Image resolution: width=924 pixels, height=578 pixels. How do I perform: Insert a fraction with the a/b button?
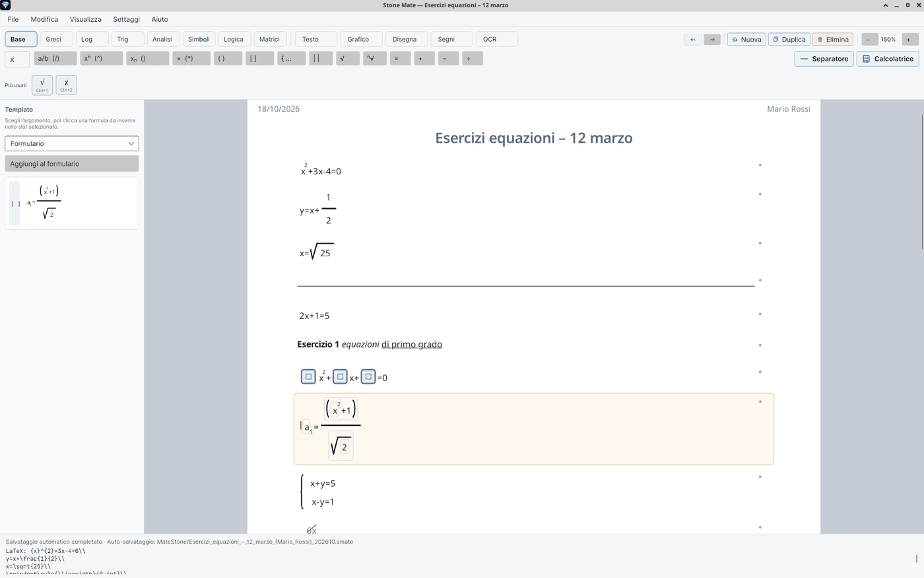tap(55, 59)
